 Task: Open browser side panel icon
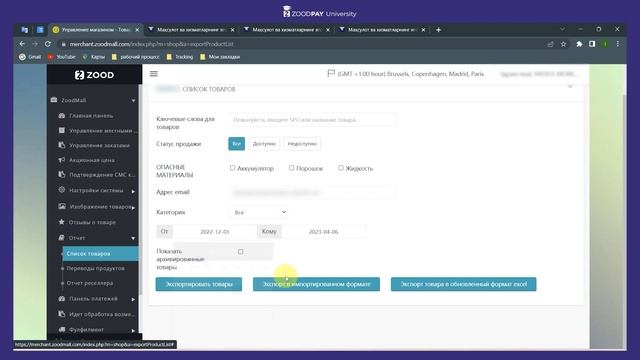(x=592, y=44)
